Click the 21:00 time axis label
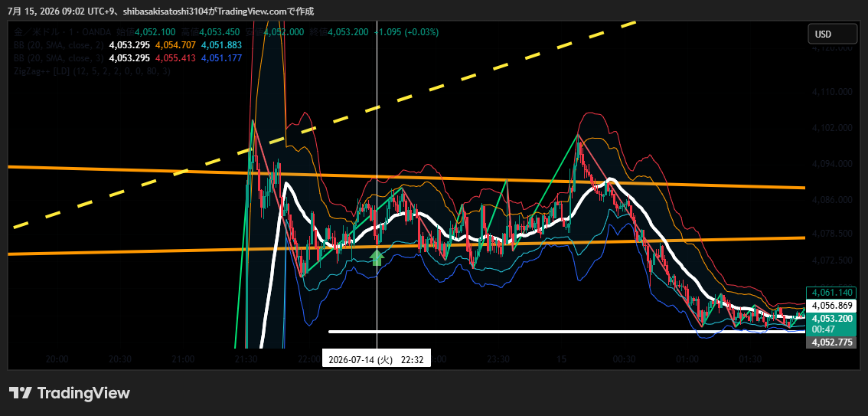Screen dimensions: 868x416 click(x=183, y=359)
